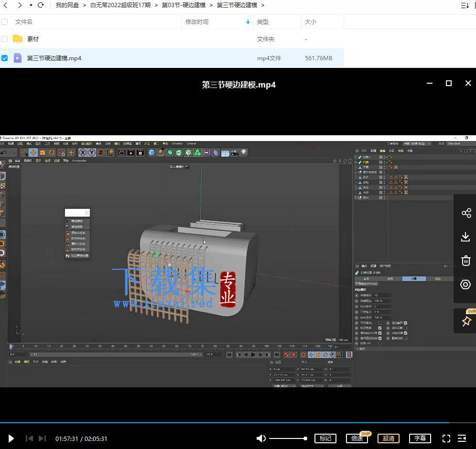
Task: Pin the player with SVIP pin icon
Action: (466, 321)
